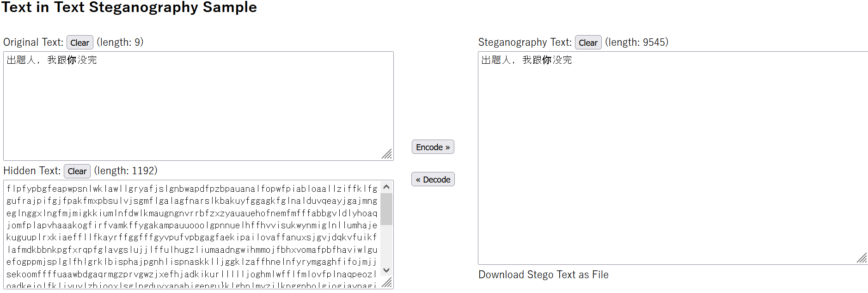The image size is (868, 293).
Task: Click the '(length: 9545)' counter
Action: [637, 42]
